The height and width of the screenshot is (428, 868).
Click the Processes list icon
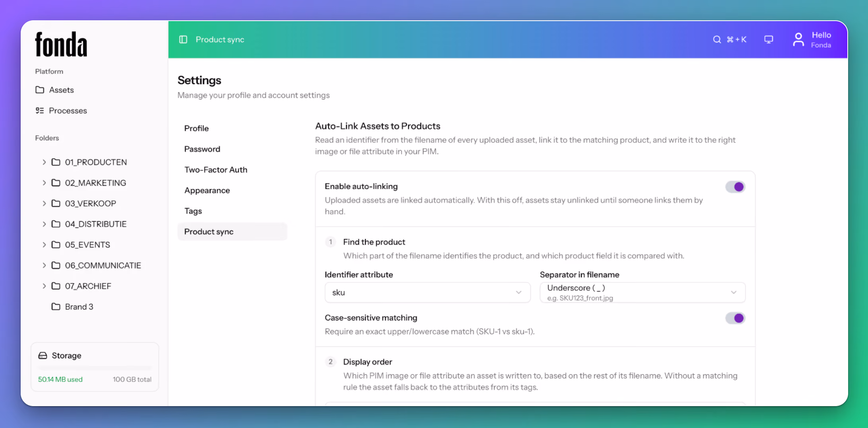tap(40, 111)
